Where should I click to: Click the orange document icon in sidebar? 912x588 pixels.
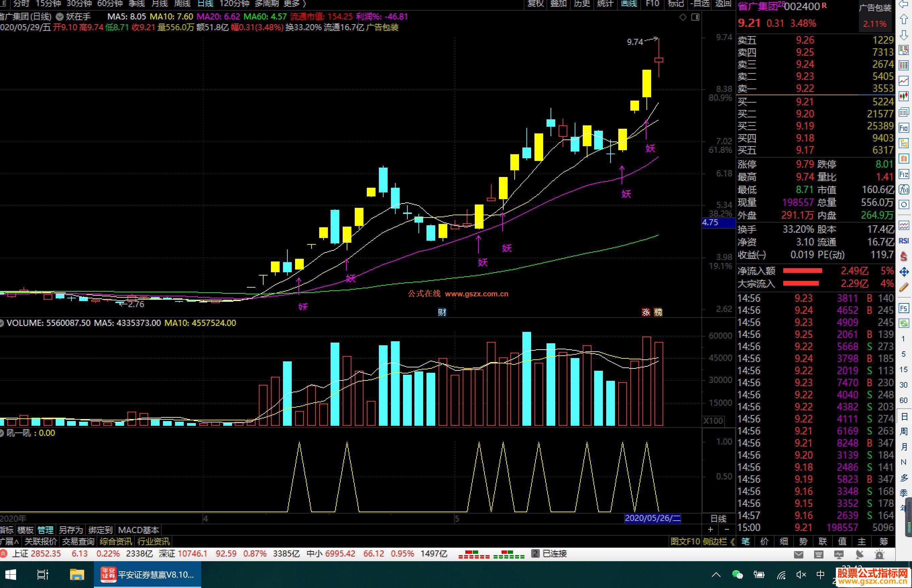[x=904, y=159]
